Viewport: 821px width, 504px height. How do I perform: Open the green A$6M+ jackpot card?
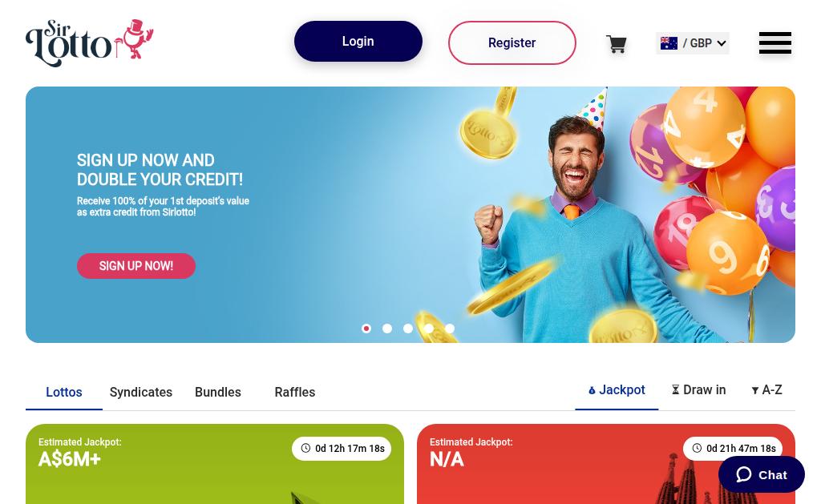pos(215,464)
